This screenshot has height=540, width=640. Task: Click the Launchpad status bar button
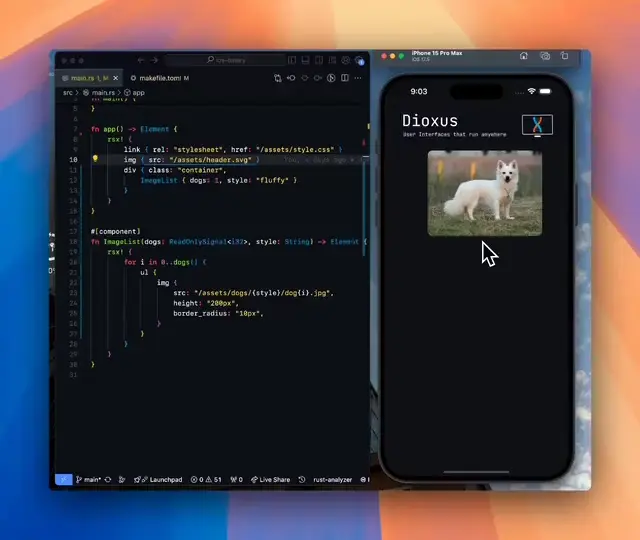coord(162,480)
